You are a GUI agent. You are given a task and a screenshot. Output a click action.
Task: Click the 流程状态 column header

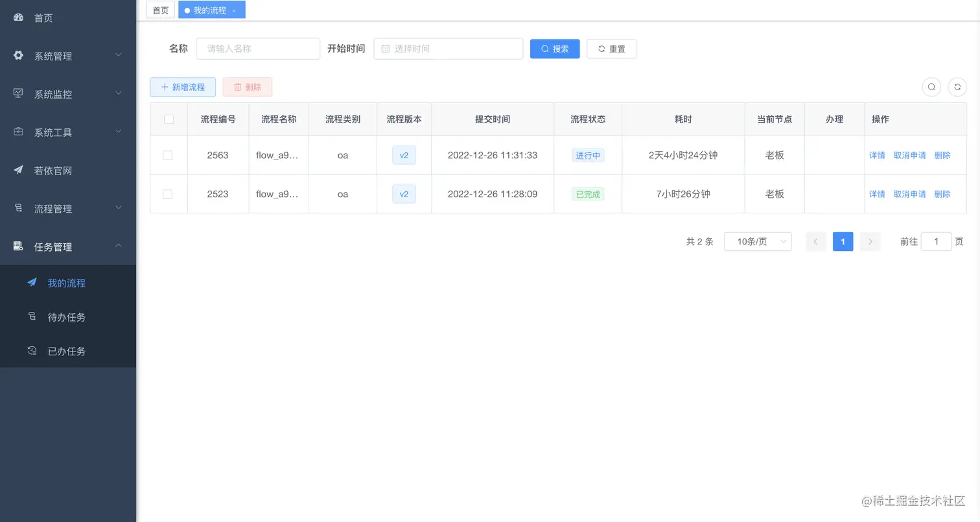coord(588,119)
